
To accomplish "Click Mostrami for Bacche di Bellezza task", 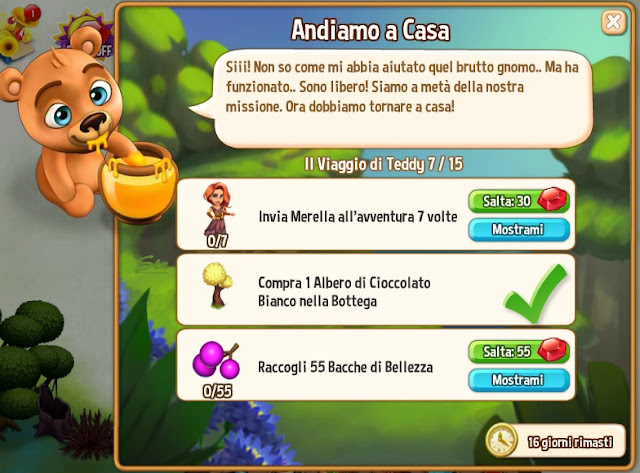I will (x=518, y=380).
